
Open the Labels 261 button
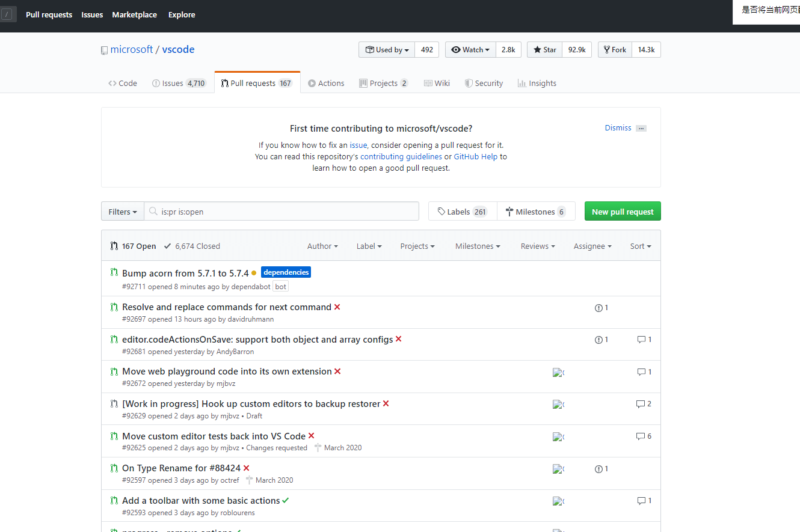point(463,212)
